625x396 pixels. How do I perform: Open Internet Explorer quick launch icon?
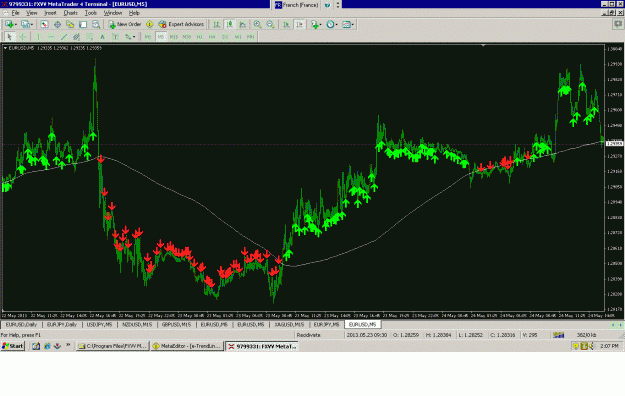[x=47, y=346]
